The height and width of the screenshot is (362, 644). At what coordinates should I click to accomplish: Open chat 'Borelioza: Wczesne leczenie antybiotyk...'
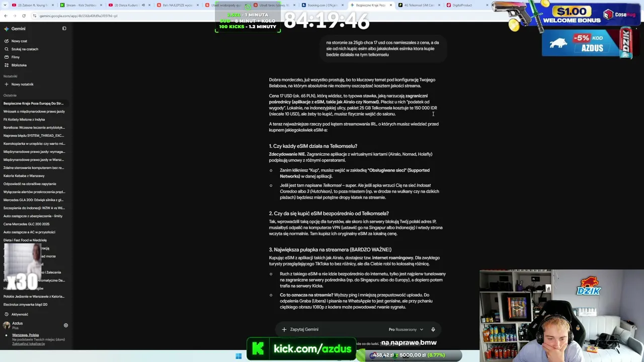point(34,128)
